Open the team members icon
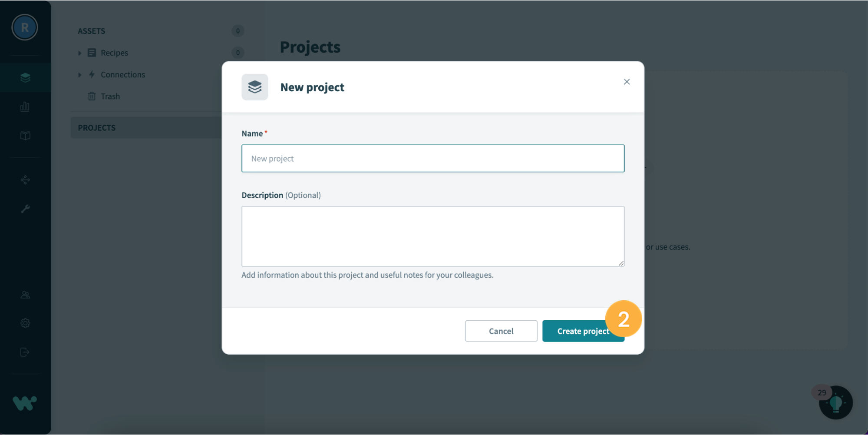 click(25, 295)
